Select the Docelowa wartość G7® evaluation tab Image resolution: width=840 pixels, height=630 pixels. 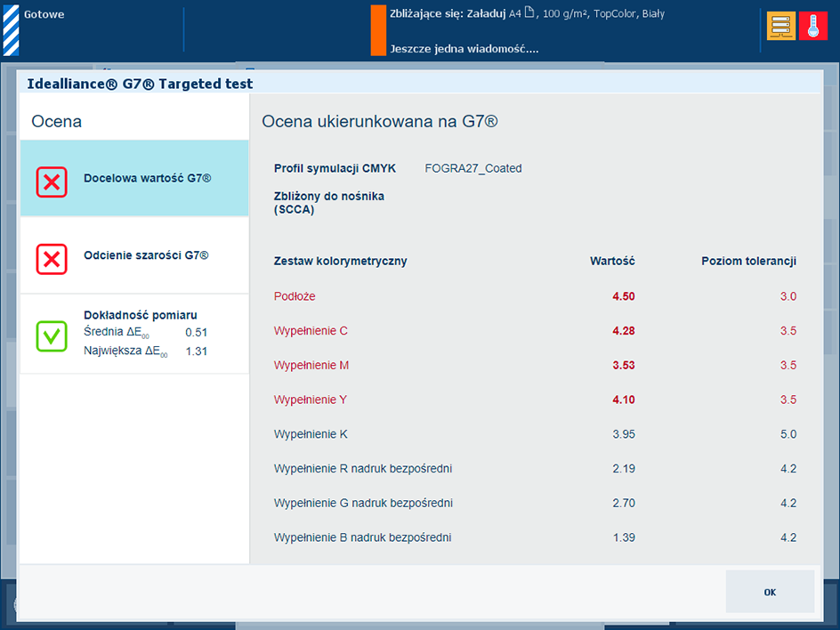click(134, 178)
